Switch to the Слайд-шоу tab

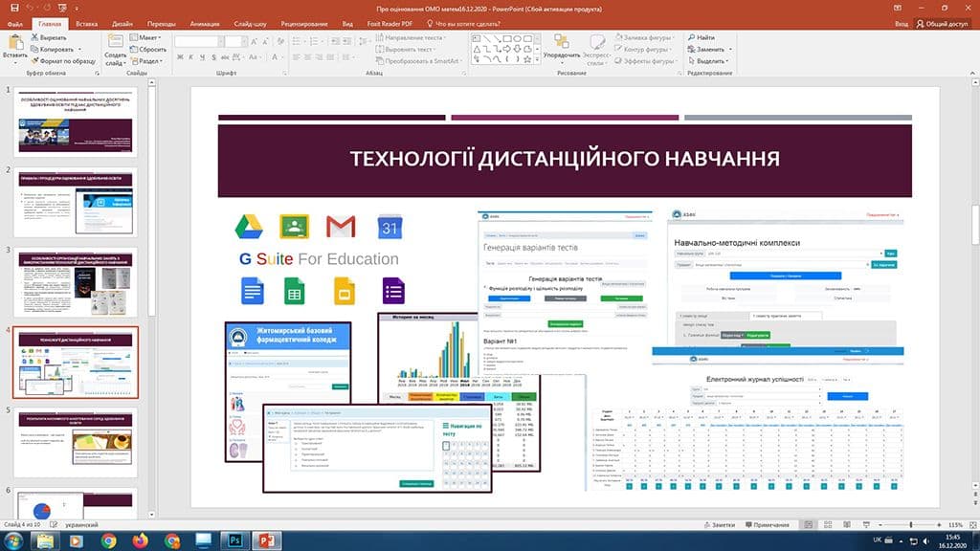pos(250,24)
